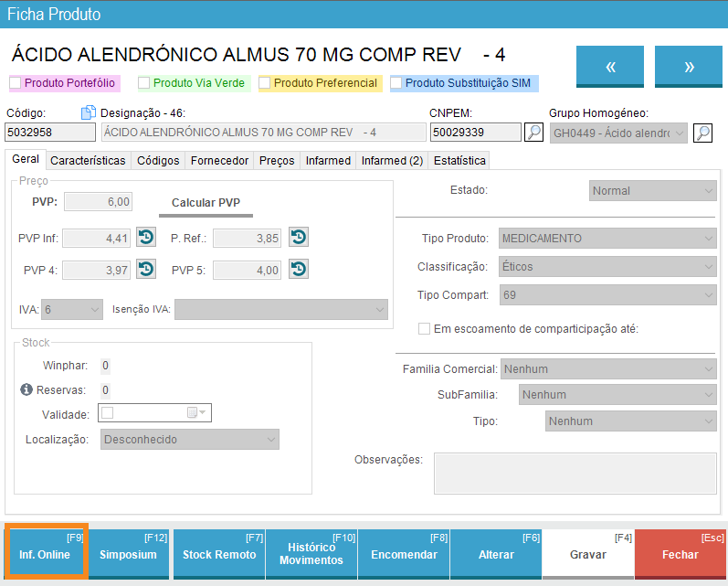This screenshot has width=728, height=586.
Task: Go to next product with » button
Action: [689, 67]
